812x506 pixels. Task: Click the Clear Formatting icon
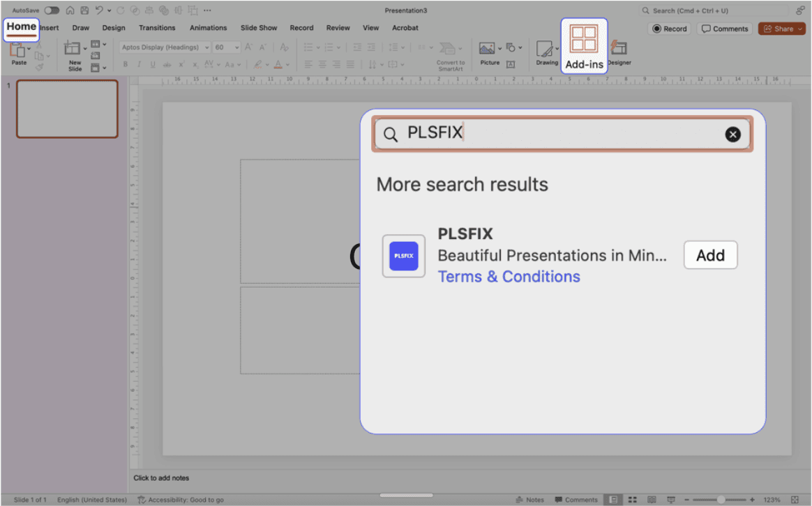coord(284,47)
